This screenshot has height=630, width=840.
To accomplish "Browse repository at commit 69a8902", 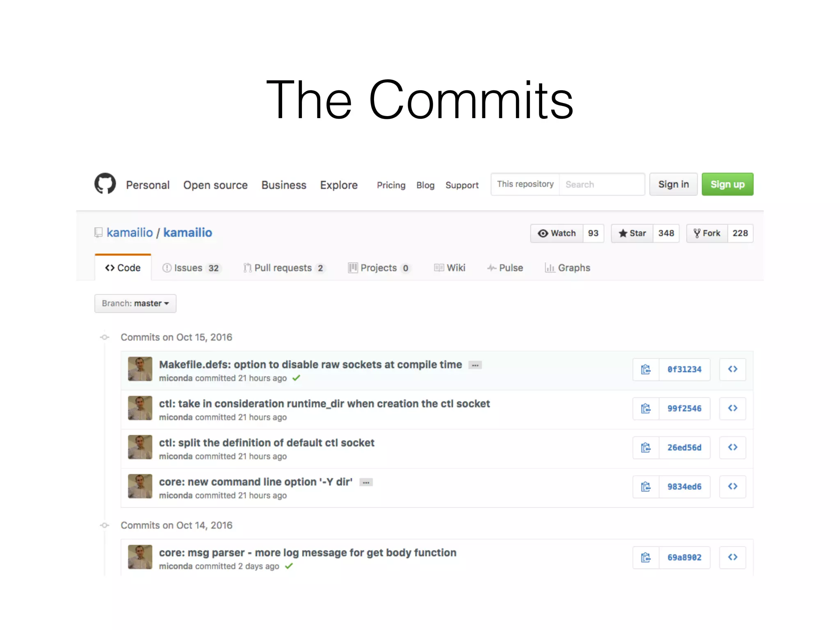I will click(x=733, y=557).
